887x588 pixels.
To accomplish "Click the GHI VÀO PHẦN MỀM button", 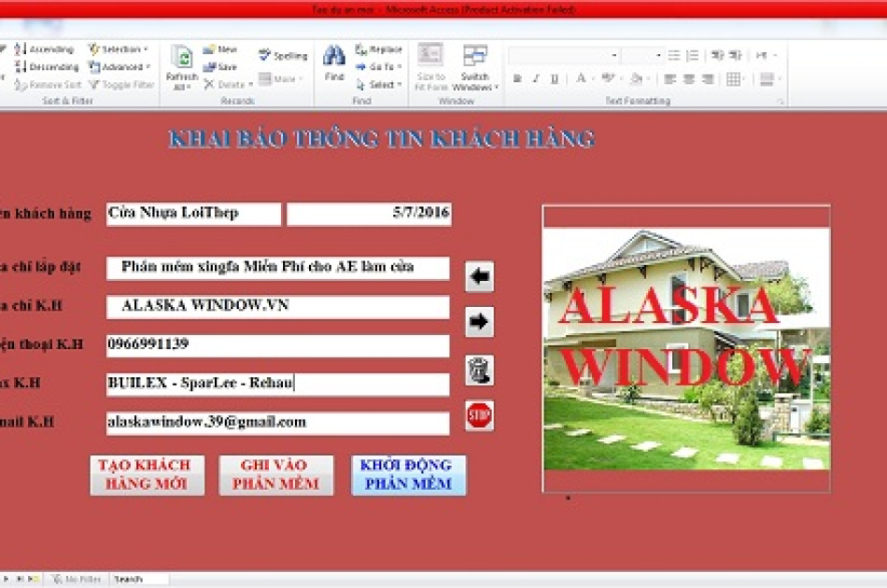I will [x=276, y=475].
